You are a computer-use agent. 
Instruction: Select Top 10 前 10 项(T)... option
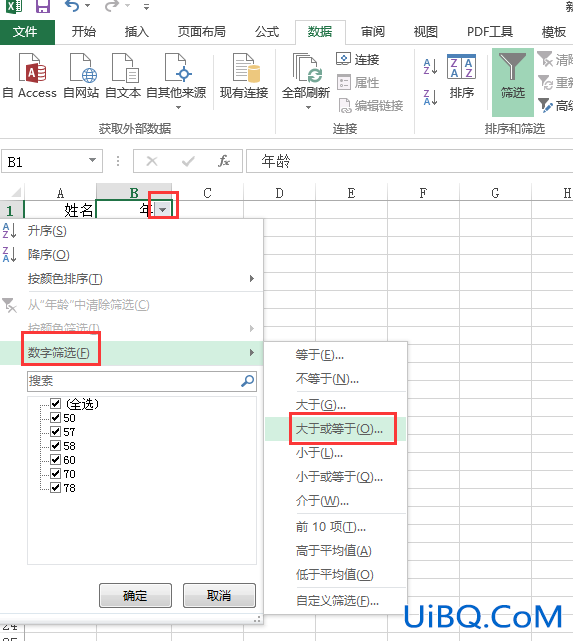(336, 527)
